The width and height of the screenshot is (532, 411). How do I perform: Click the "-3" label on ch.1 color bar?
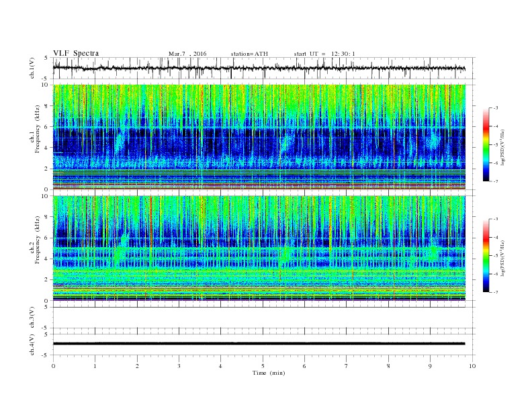point(496,108)
